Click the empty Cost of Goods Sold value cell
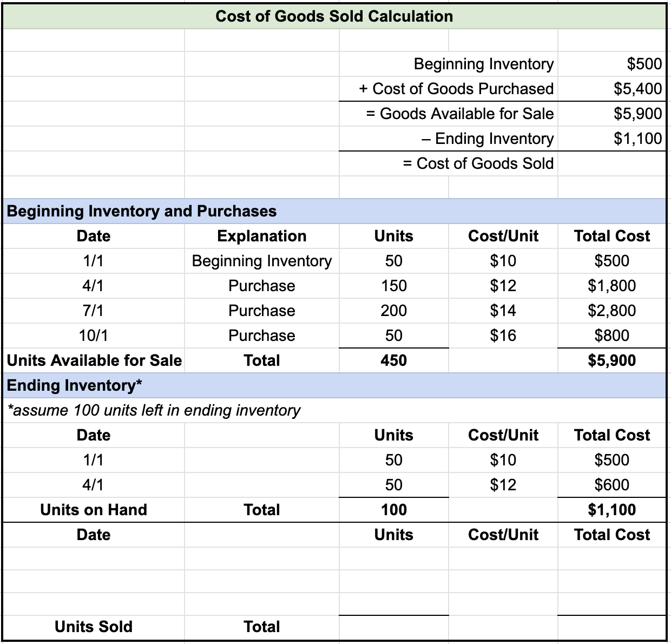 pyautogui.click(x=611, y=163)
